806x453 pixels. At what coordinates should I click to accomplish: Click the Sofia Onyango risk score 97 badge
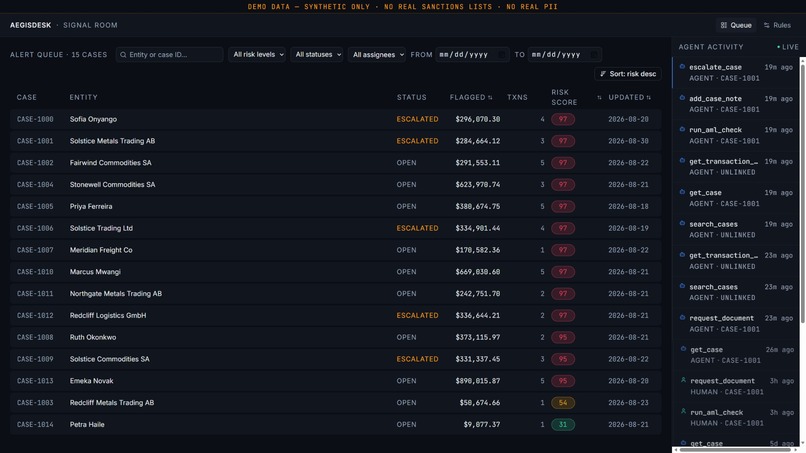pos(563,119)
